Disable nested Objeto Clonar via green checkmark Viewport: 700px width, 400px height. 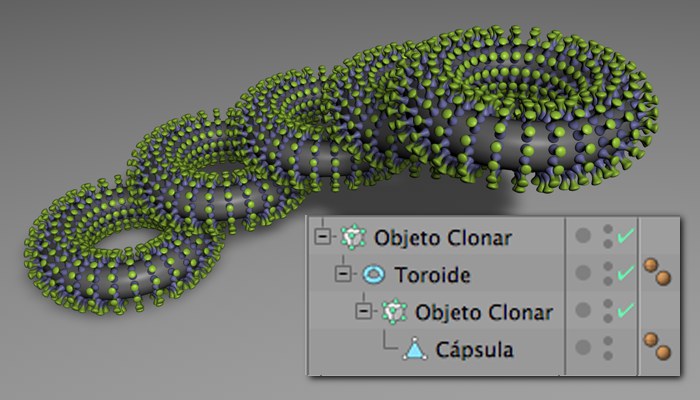point(626,309)
